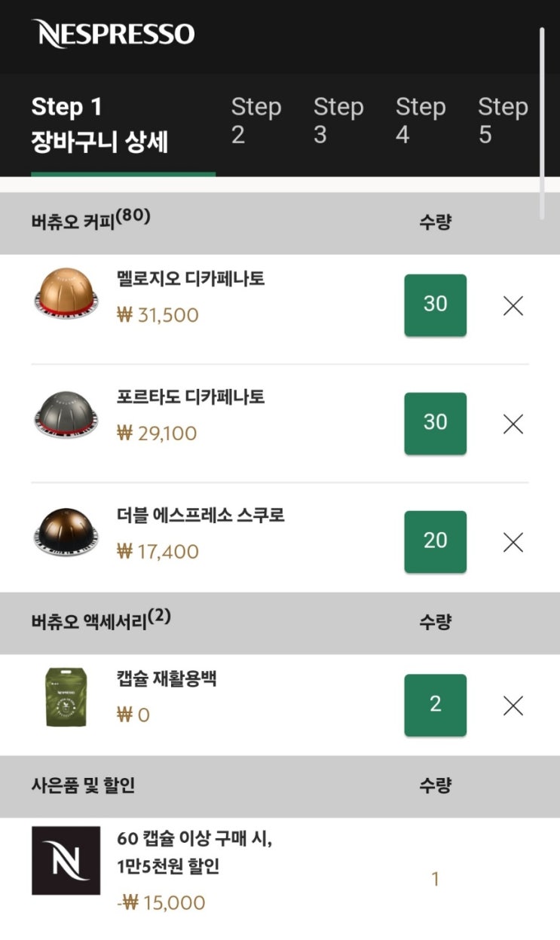Remove 포르타도 디카페나토 with X icon
Screen dimensions: 560x940
(x=513, y=424)
